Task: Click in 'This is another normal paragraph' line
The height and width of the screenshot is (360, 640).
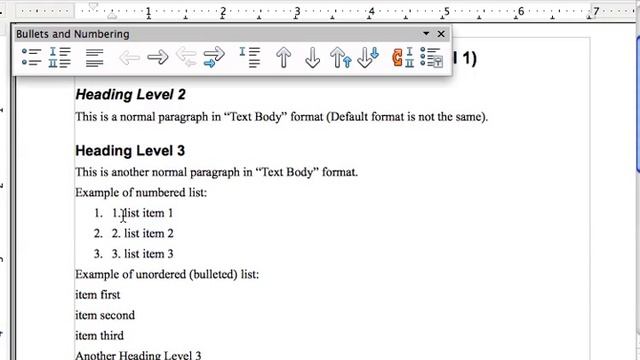Action: tap(216, 172)
